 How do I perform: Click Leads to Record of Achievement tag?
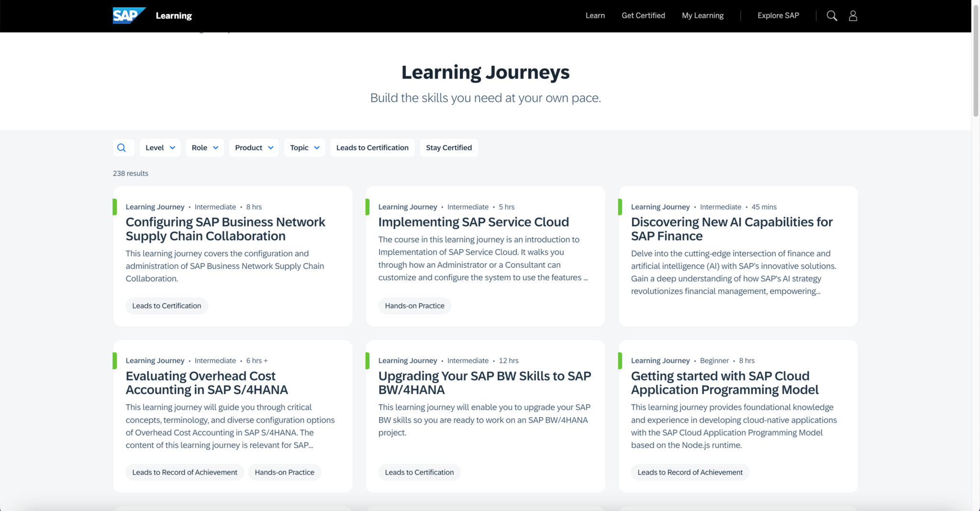click(x=184, y=472)
